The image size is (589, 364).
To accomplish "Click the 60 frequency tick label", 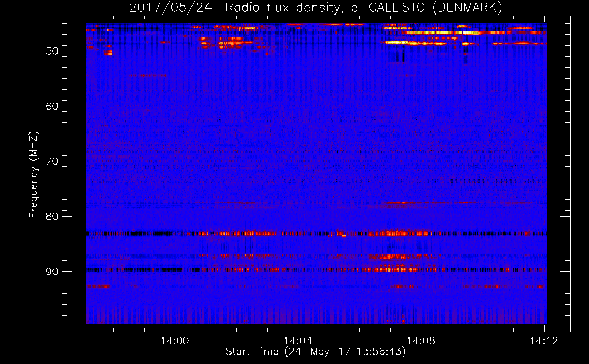I will (x=52, y=106).
